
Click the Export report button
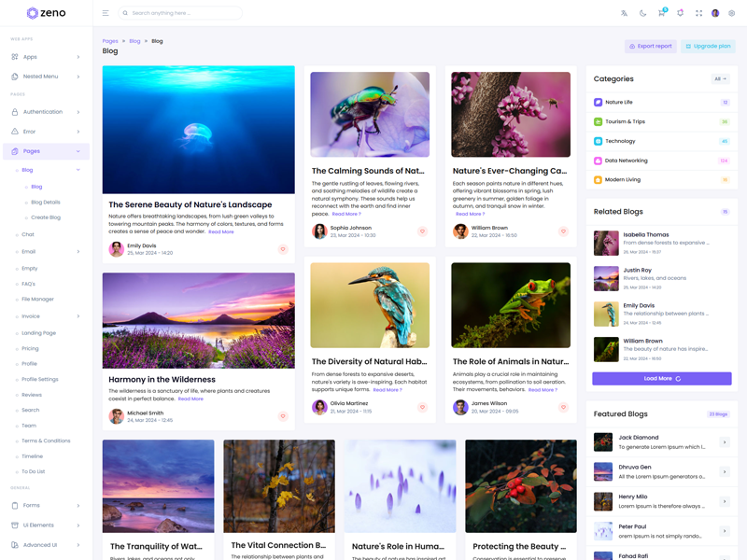650,46
